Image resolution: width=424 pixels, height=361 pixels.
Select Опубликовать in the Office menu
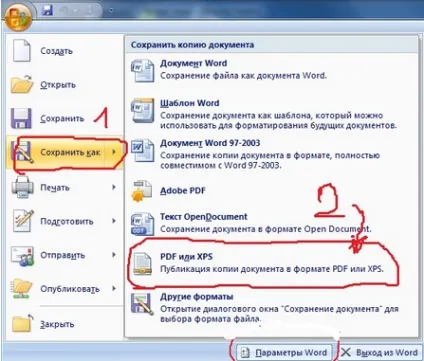click(x=65, y=289)
